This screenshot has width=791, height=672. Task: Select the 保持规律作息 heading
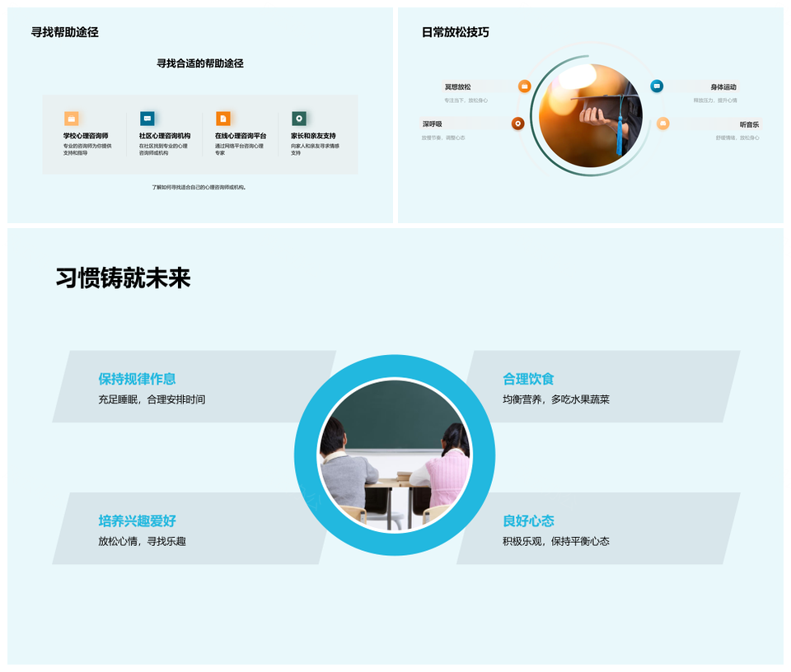coord(137,379)
